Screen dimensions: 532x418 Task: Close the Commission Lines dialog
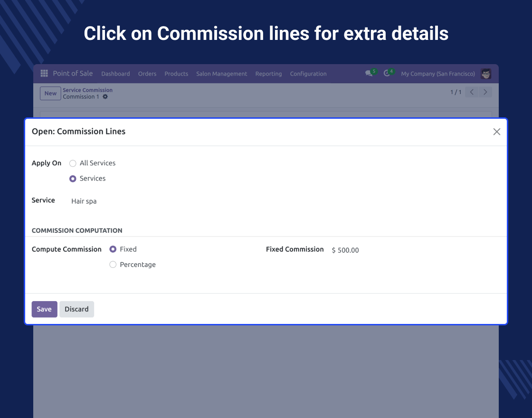tap(497, 132)
